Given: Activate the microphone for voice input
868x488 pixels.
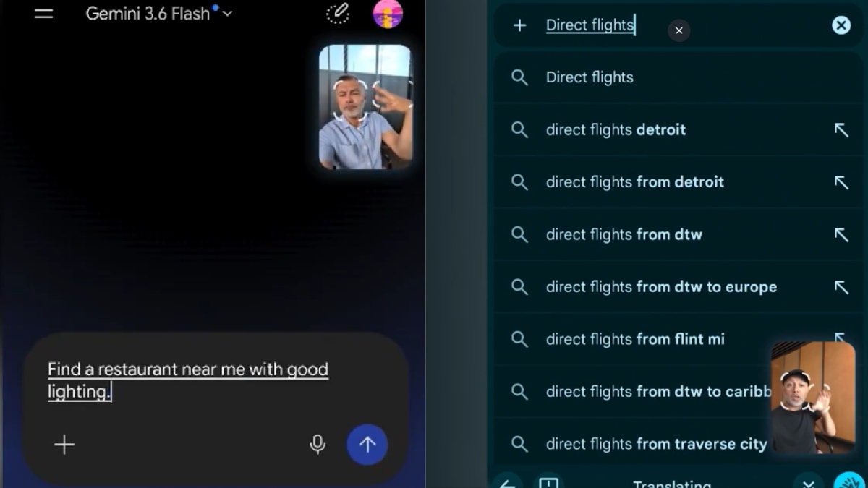Looking at the screenshot, I should [x=317, y=445].
